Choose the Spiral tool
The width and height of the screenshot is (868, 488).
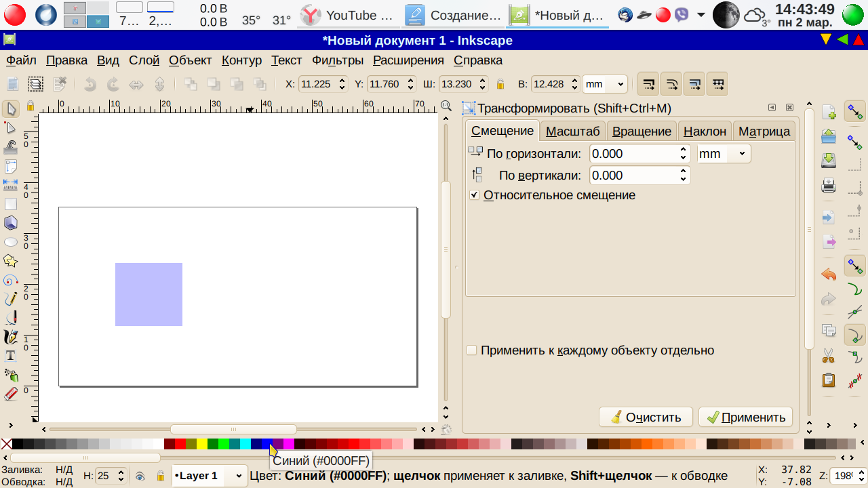[10, 280]
